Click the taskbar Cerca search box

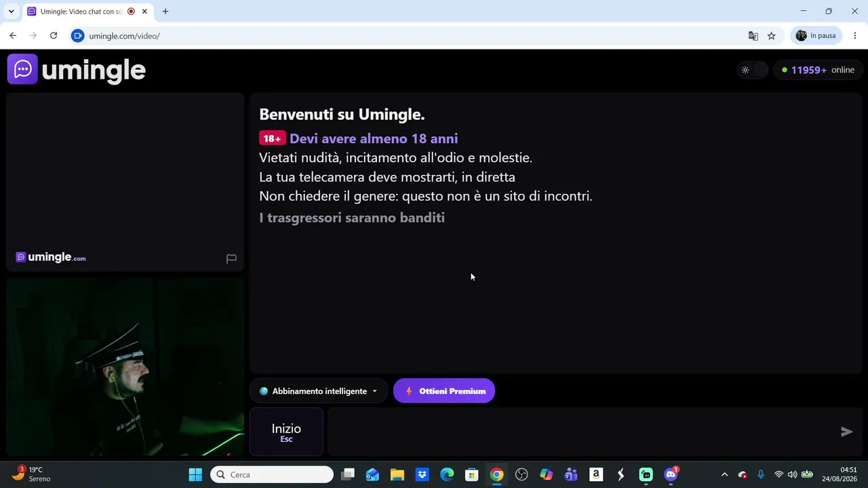tap(272, 474)
